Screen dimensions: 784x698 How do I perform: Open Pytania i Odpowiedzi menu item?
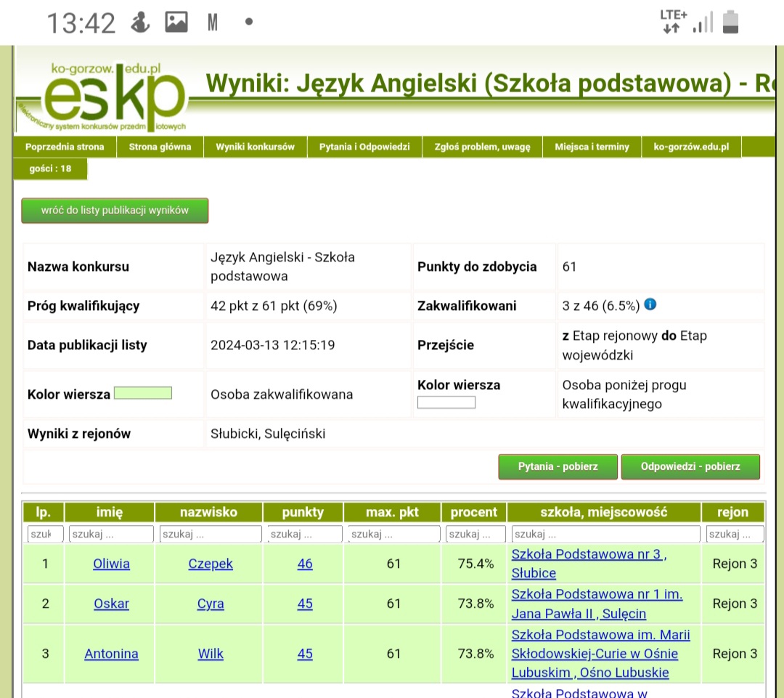coord(364,147)
